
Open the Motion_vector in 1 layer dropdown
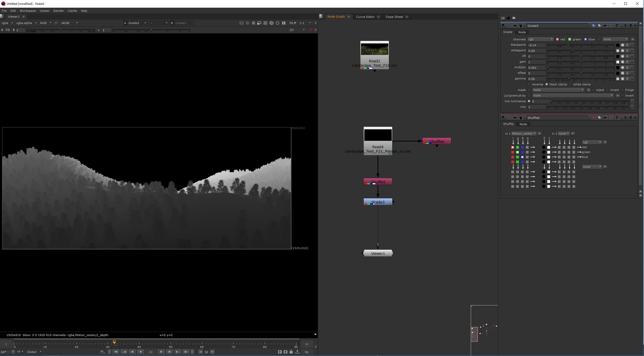pos(523,134)
